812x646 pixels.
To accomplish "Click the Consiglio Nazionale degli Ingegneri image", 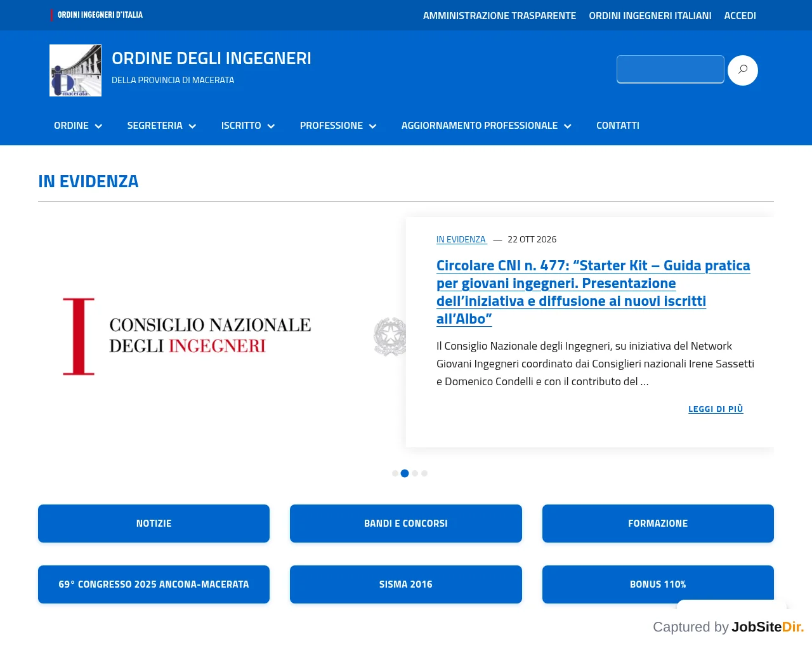I will (x=222, y=336).
